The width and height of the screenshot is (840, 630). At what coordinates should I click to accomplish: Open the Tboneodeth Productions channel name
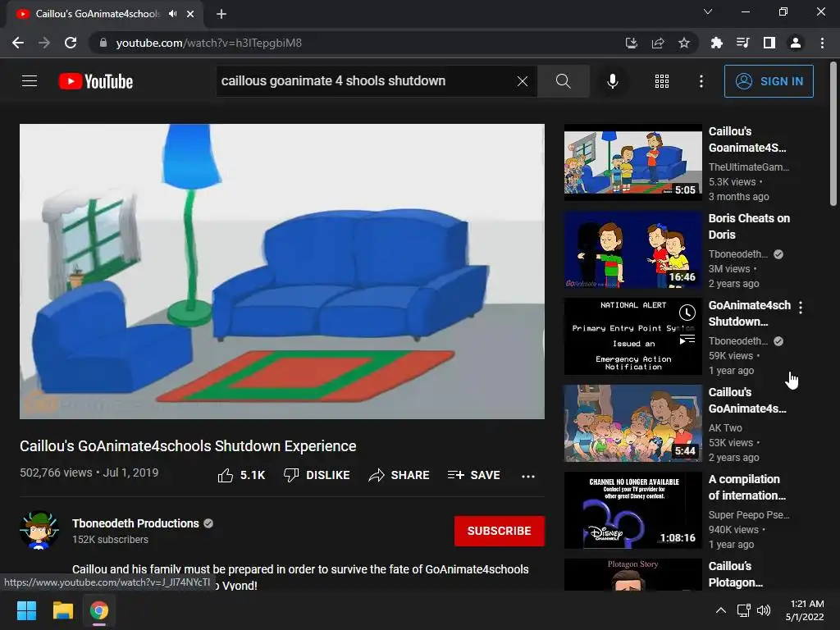tap(135, 523)
